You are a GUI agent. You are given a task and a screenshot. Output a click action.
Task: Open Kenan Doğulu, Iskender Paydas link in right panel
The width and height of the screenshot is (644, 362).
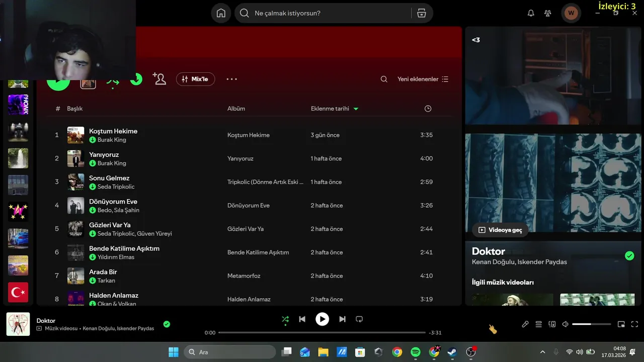click(519, 262)
